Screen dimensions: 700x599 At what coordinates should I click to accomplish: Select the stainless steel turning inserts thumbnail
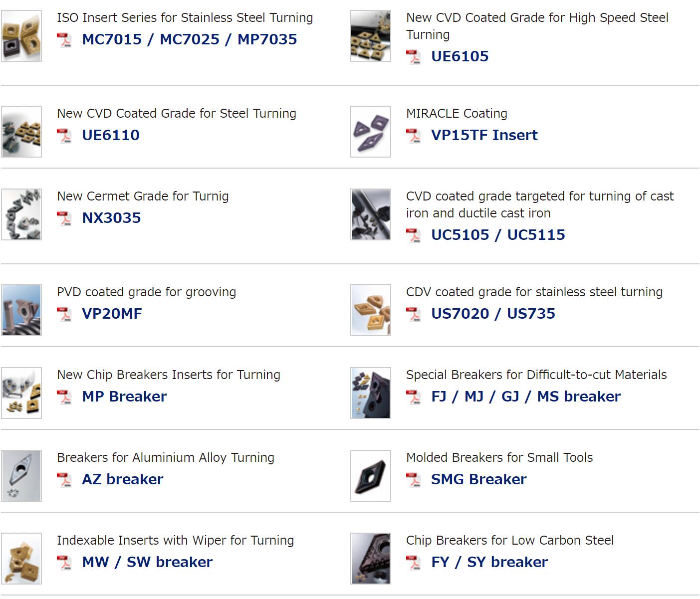(x=21, y=36)
